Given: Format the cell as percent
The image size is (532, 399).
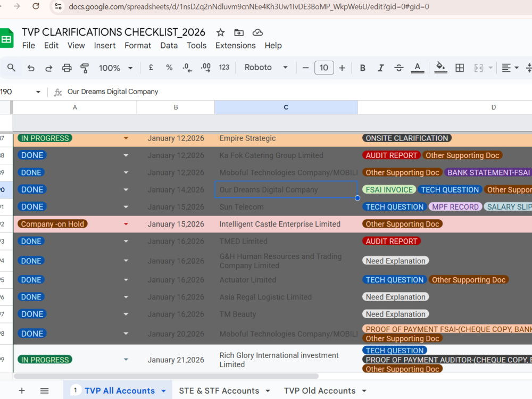Looking at the screenshot, I should (x=169, y=68).
